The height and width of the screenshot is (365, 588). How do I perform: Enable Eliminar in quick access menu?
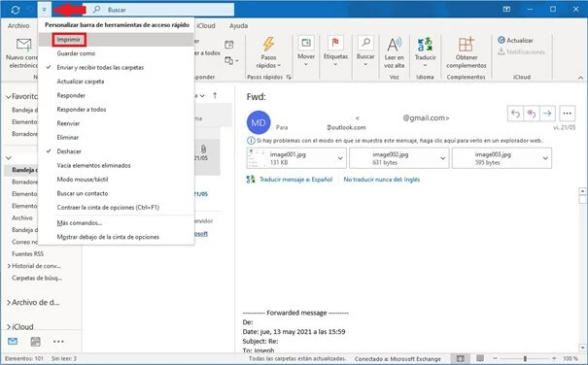point(117,137)
